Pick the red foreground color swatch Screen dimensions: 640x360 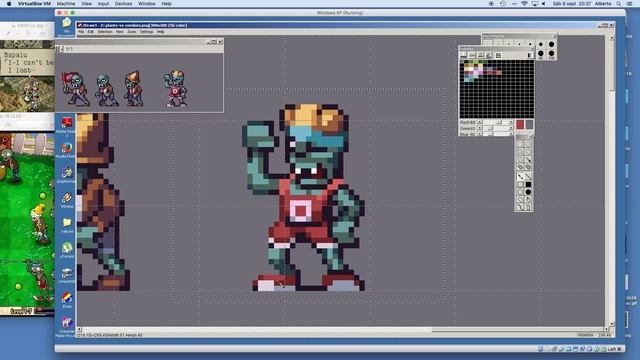pyautogui.click(x=520, y=124)
